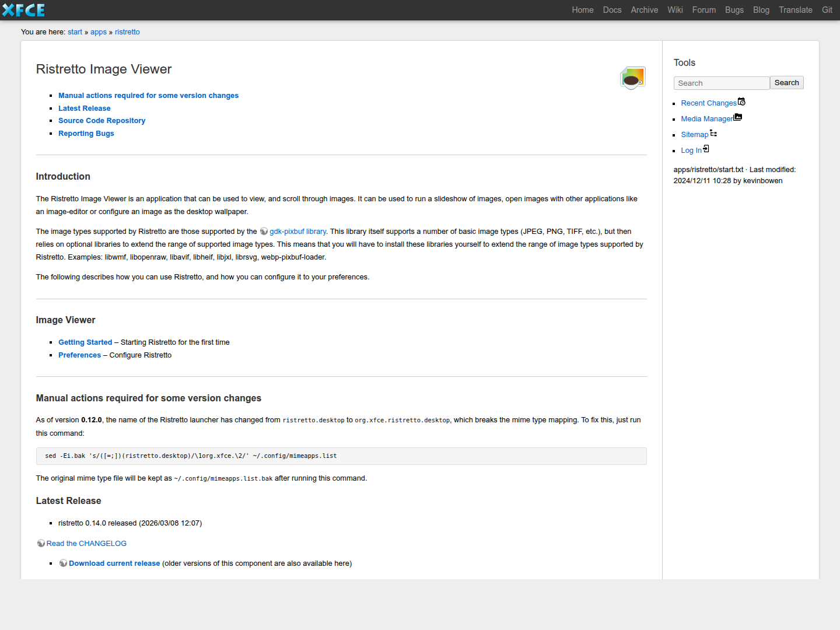Click the sed command code block
The height and width of the screenshot is (630, 840).
(x=341, y=456)
